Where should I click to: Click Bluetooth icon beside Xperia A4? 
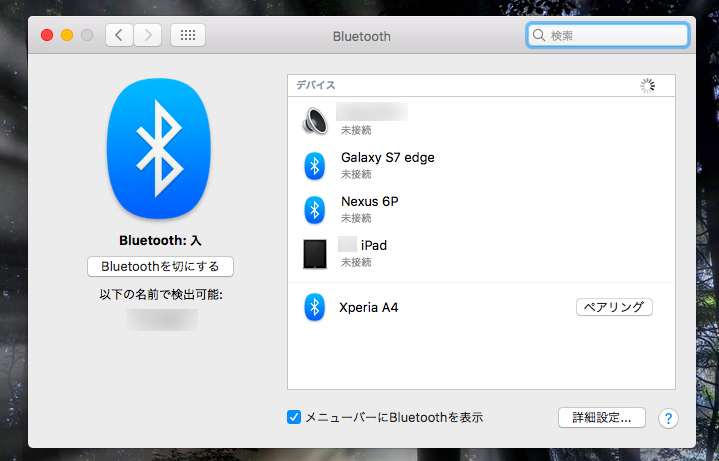[314, 308]
